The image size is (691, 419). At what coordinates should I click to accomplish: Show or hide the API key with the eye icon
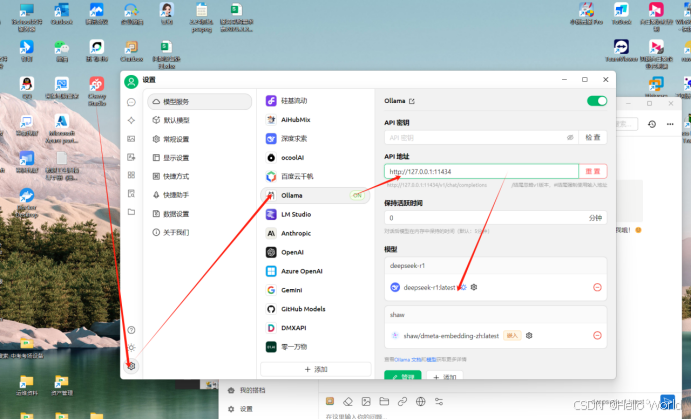point(570,137)
